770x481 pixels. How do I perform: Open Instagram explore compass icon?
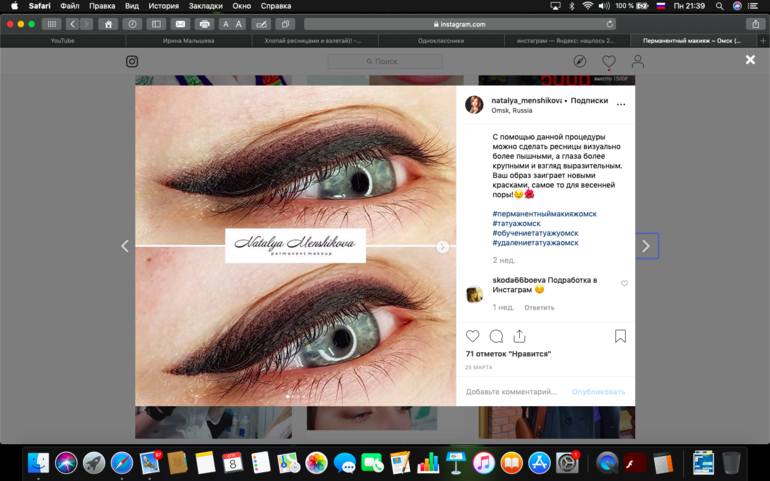point(579,61)
